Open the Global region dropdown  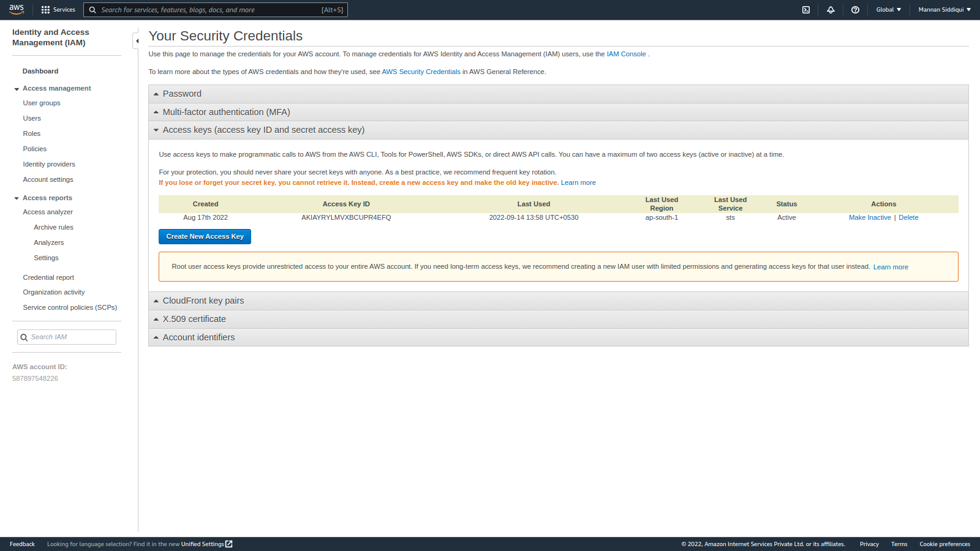coord(888,9)
